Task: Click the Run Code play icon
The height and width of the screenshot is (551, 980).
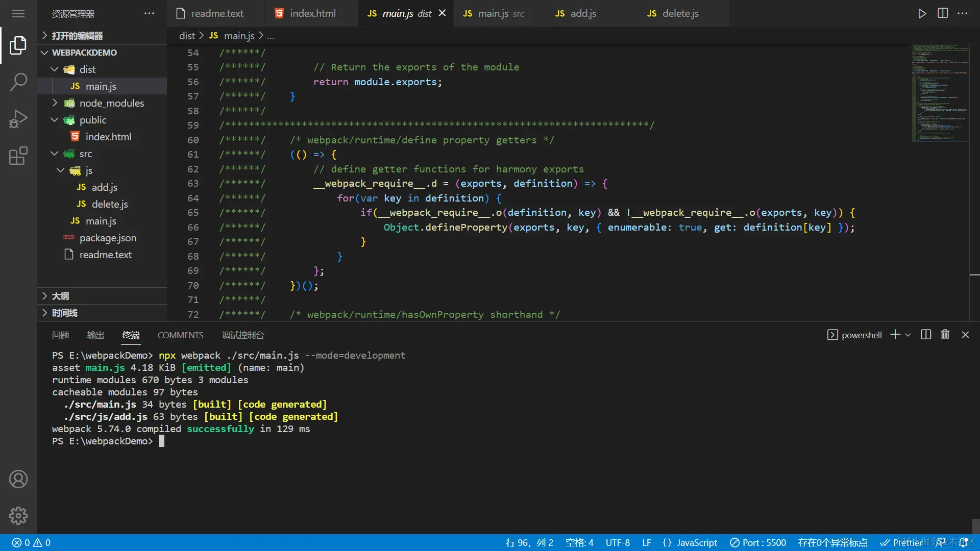Action: (922, 14)
